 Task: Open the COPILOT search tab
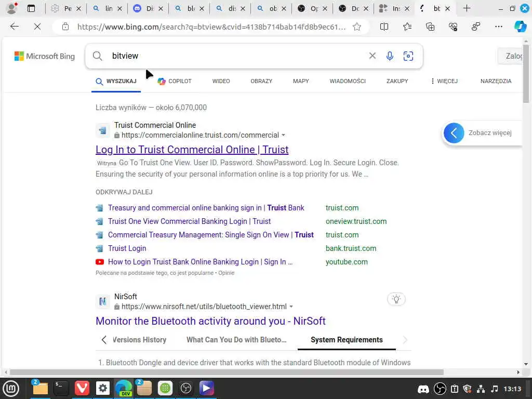175,81
